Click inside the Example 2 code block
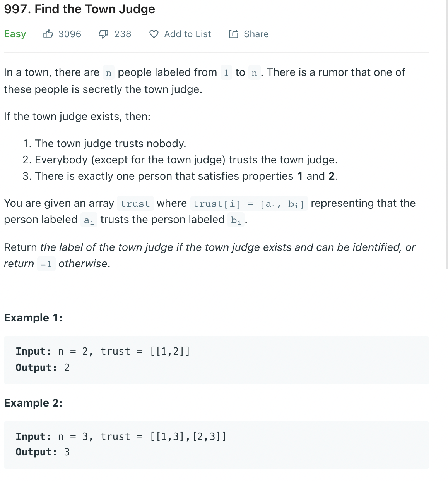This screenshot has width=448, height=481. click(217, 445)
